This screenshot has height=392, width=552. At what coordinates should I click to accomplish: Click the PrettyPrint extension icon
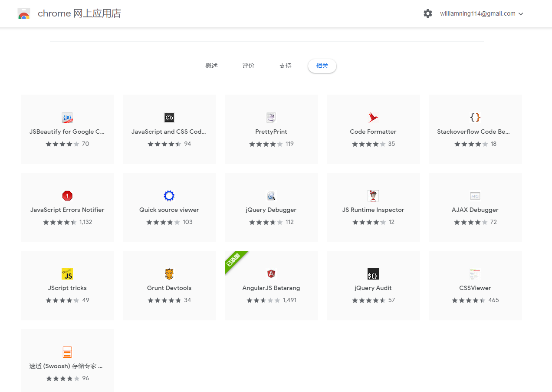click(x=271, y=118)
